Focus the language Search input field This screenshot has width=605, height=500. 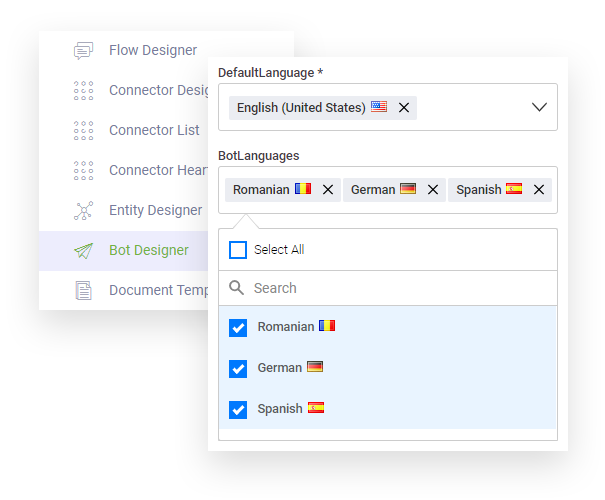tap(388, 288)
